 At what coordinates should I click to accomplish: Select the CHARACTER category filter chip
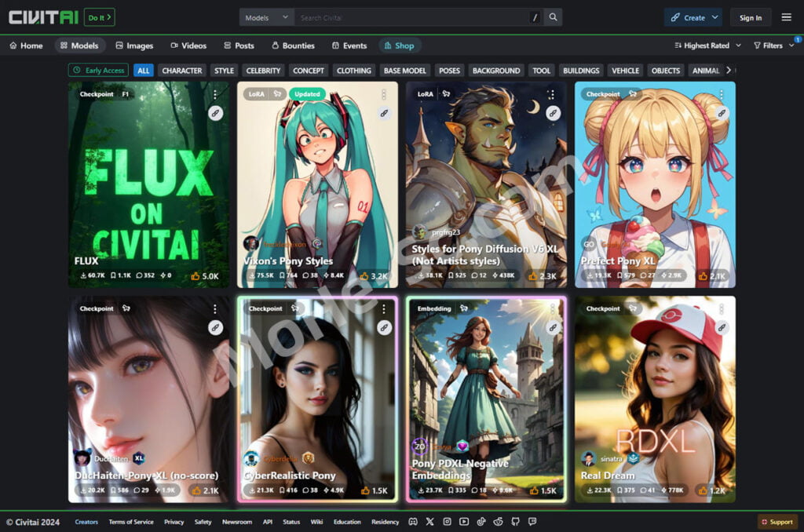pos(182,71)
